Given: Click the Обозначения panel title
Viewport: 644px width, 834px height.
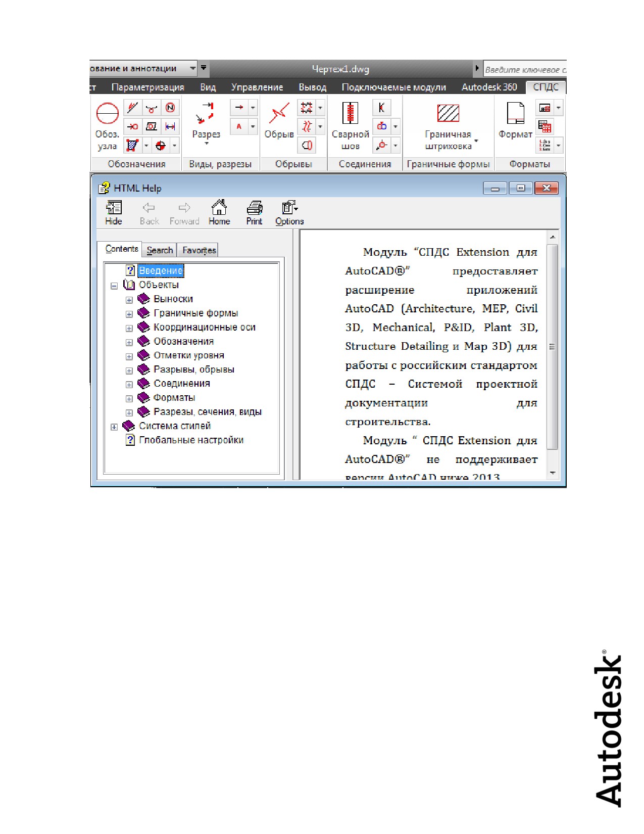Looking at the screenshot, I should coord(136,164).
